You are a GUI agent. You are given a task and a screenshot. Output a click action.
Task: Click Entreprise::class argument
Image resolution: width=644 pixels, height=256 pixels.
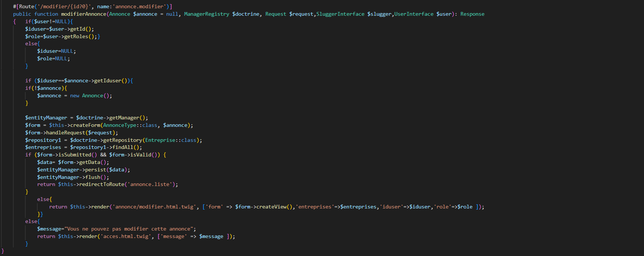tap(171, 140)
